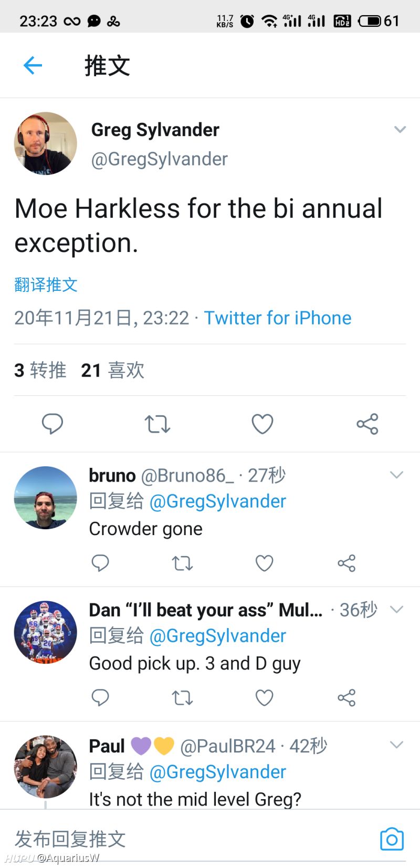Reply to bruno's 'Crowder gone' comment
The image size is (420, 868).
(x=100, y=563)
